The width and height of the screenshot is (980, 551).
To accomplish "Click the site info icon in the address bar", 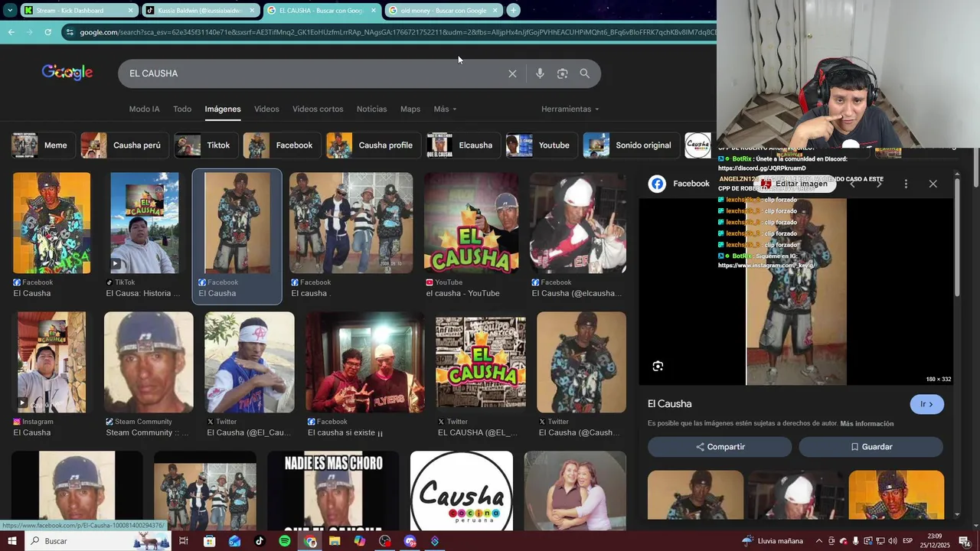I will (x=70, y=32).
